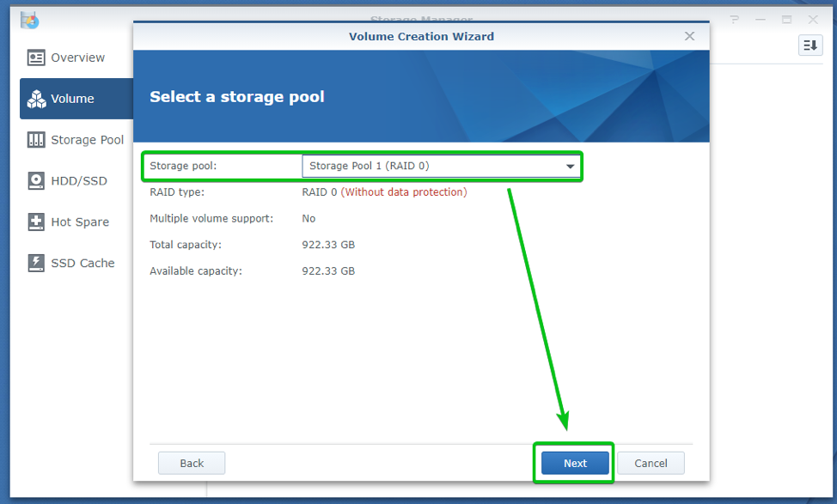Click the Overview sidebar icon
The height and width of the screenshot is (504, 837).
click(x=36, y=58)
